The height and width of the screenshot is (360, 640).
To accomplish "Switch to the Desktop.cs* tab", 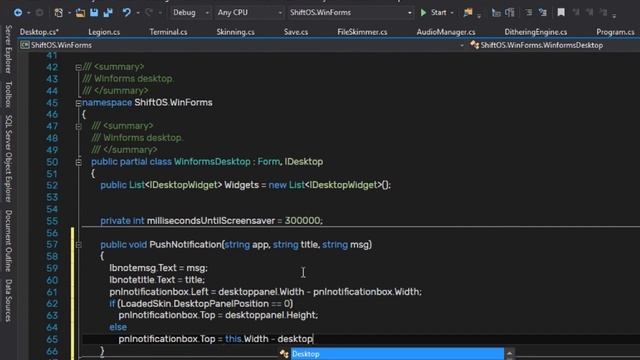I will coord(39,32).
